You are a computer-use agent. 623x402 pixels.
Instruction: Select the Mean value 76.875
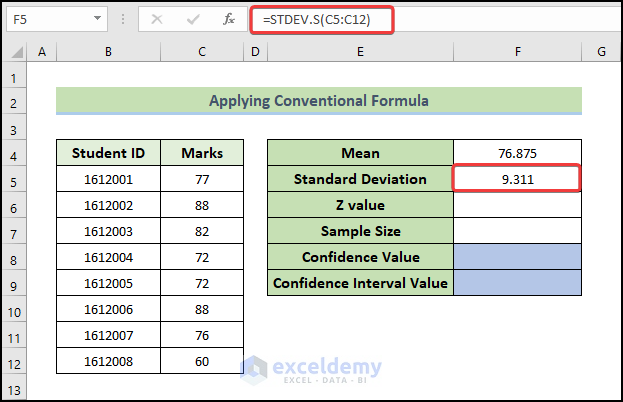point(517,153)
